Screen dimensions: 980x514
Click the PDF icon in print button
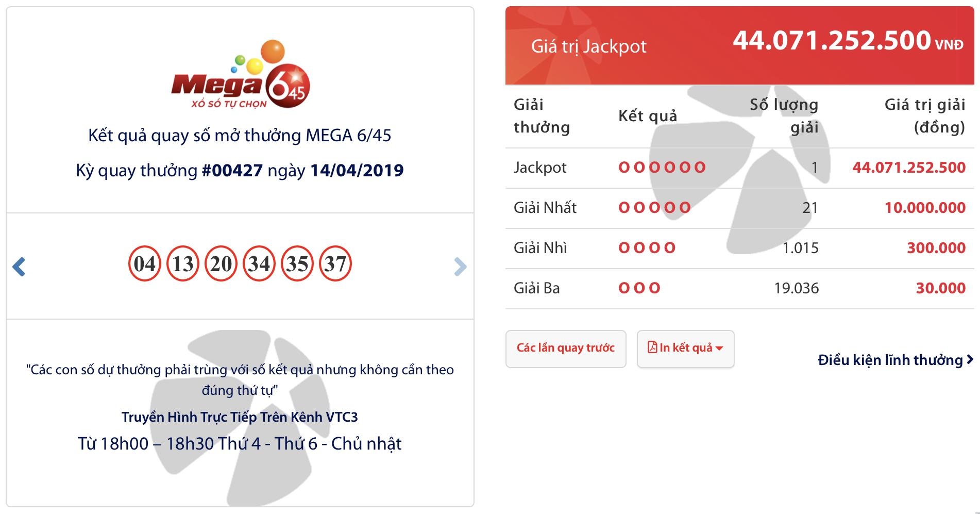click(652, 347)
